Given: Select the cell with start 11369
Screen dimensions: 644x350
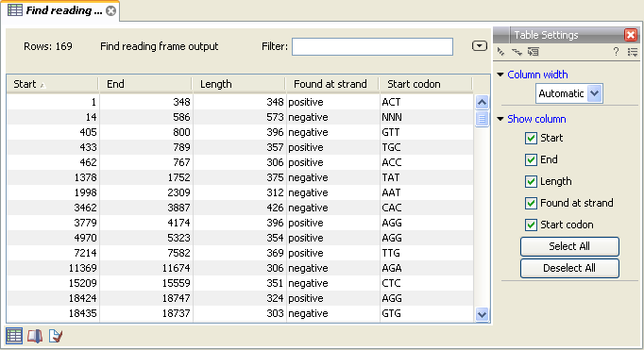Looking at the screenshot, I should 53,268.
